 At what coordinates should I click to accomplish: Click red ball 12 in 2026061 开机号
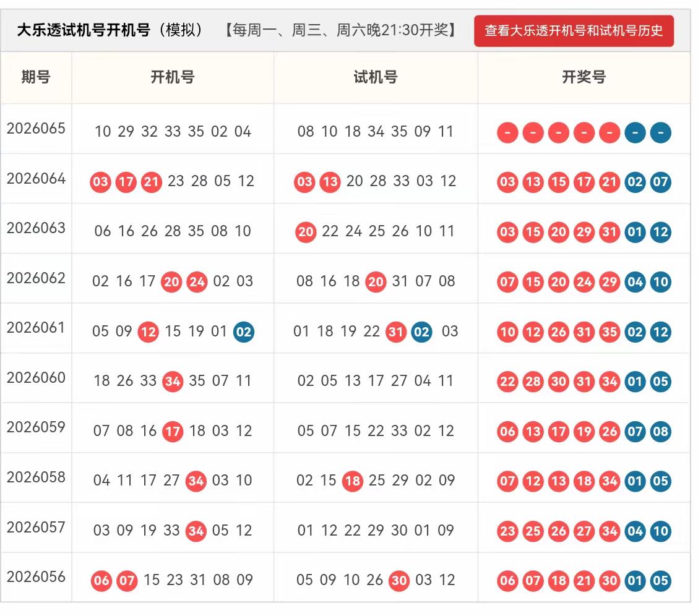(149, 332)
